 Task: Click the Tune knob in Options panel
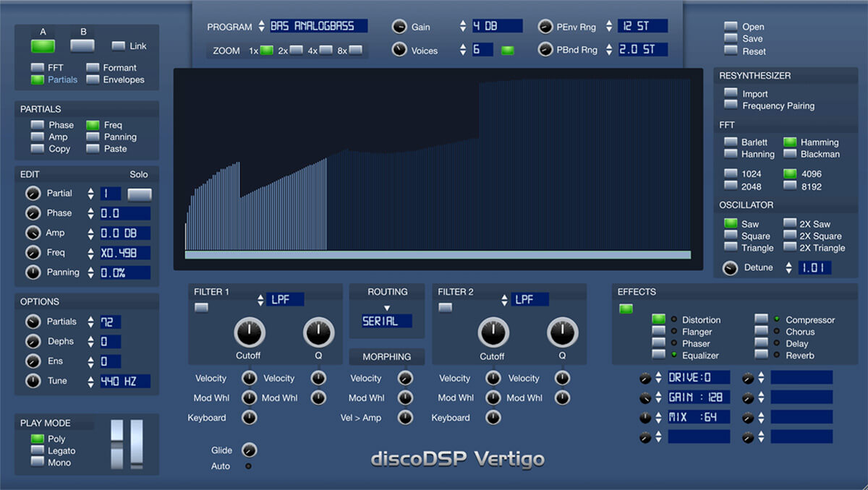coord(33,380)
